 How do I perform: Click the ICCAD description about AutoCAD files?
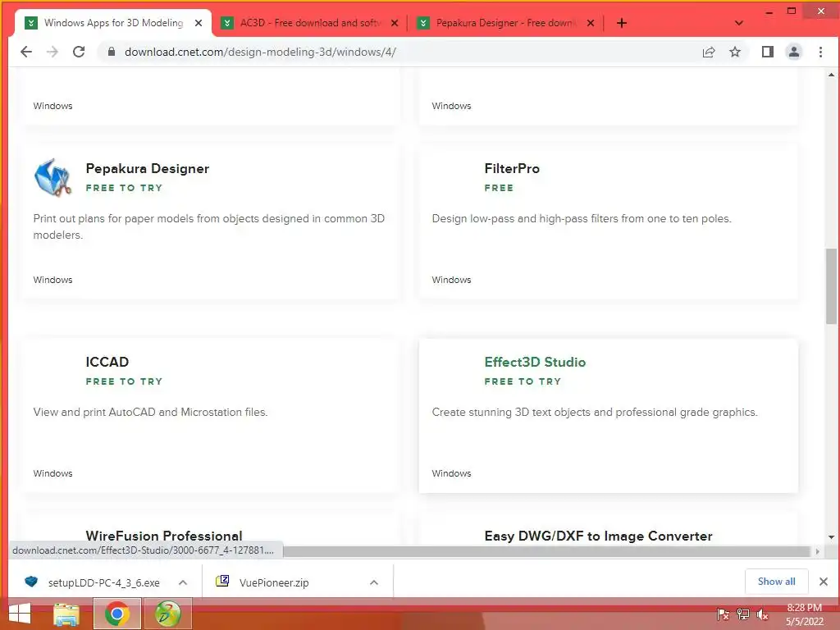pyautogui.click(x=150, y=412)
